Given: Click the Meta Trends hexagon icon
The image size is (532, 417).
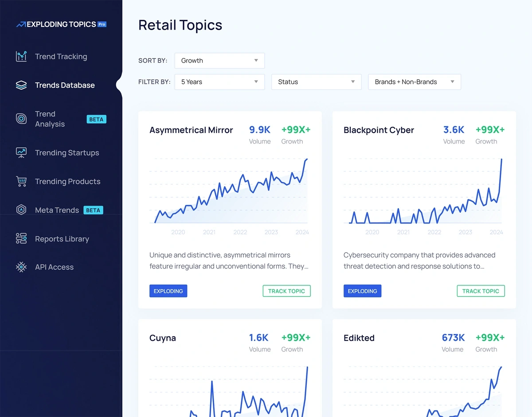Looking at the screenshot, I should point(21,210).
